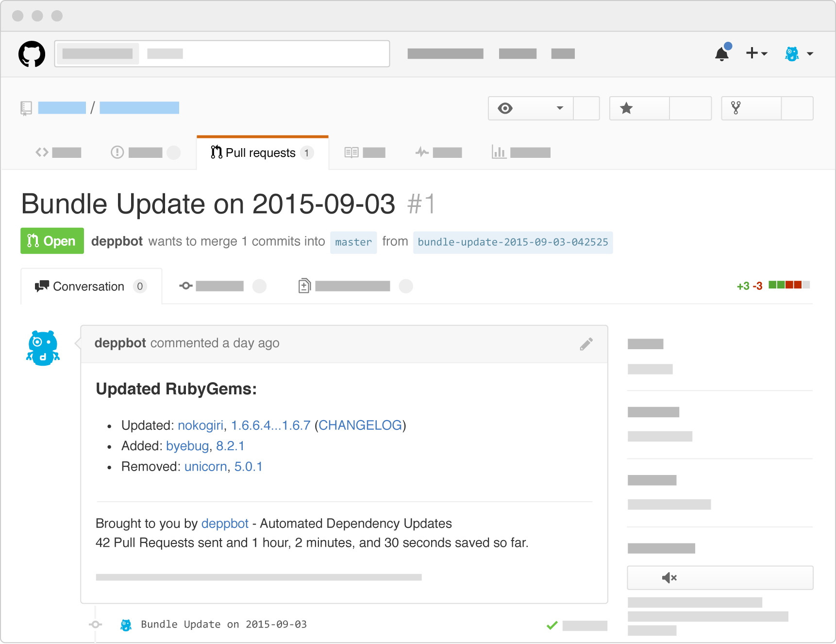
Task: Open the Code tab with angle brackets icon
Action: (58, 153)
